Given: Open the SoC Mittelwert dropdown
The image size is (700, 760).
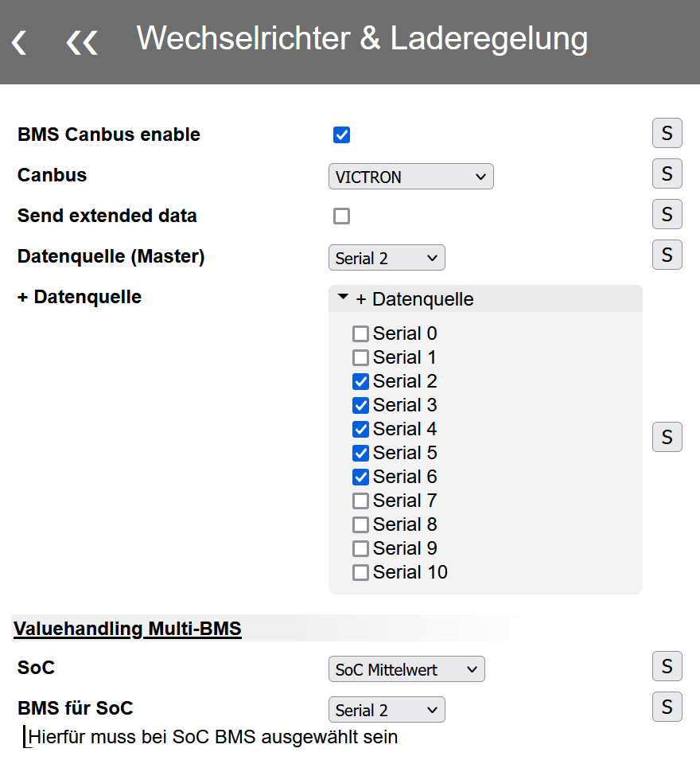Looking at the screenshot, I should [406, 670].
